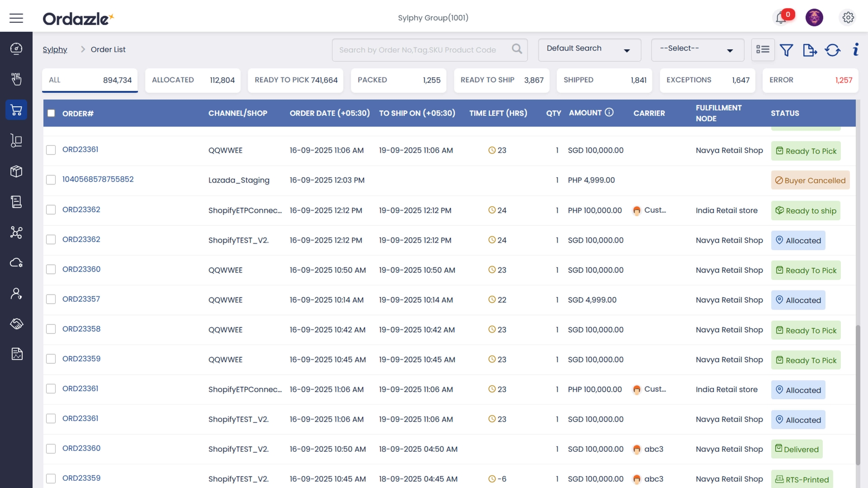Toggle the select-all checkbox in table header
This screenshot has width=868, height=488.
coord(51,113)
